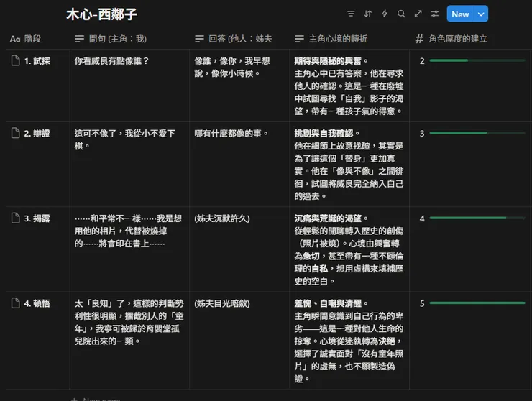Click the search magnifier icon
Image resolution: width=532 pixels, height=401 pixels.
tap(401, 14)
